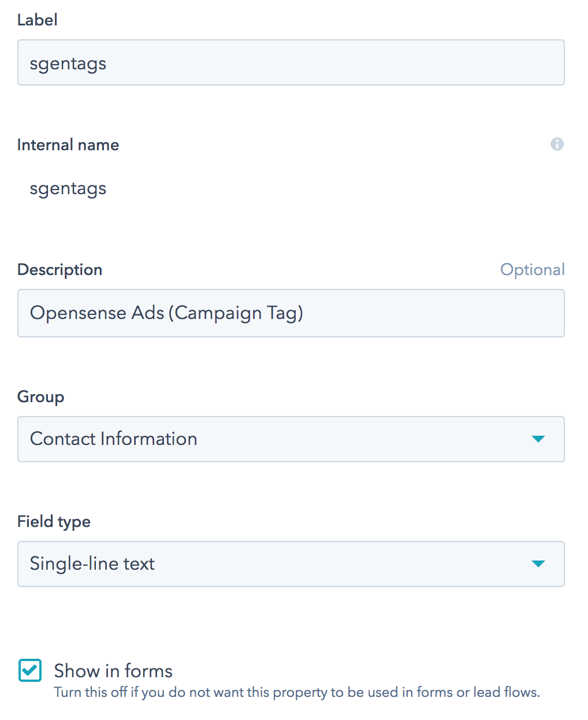Click the 'Field type' heading
This screenshot has height=720, width=588.
tap(54, 522)
